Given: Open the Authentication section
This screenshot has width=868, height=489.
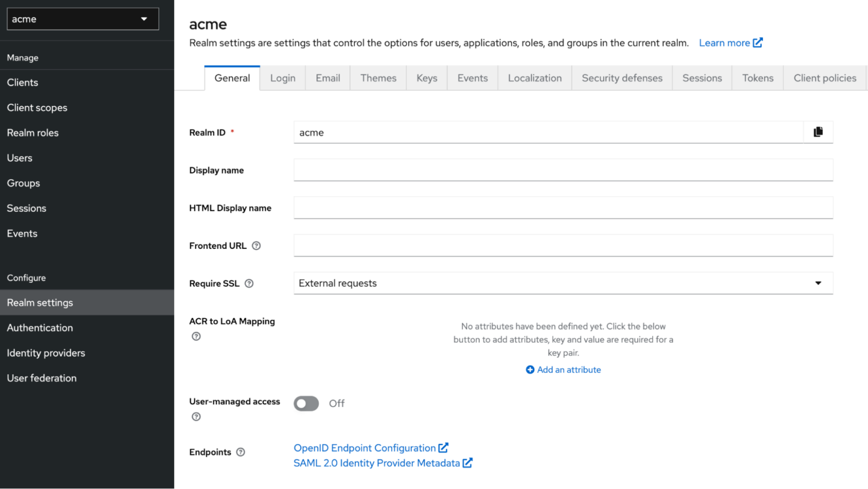Looking at the screenshot, I should 40,327.
